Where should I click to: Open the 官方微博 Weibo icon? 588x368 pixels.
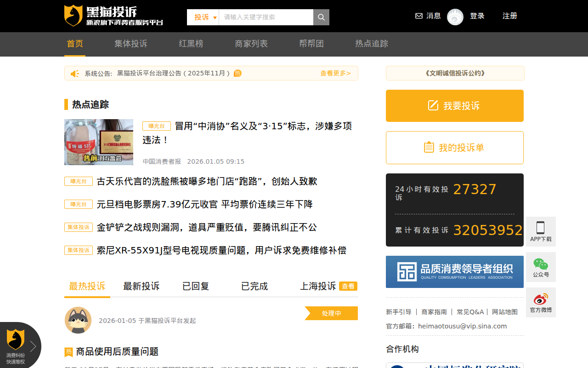(541, 299)
